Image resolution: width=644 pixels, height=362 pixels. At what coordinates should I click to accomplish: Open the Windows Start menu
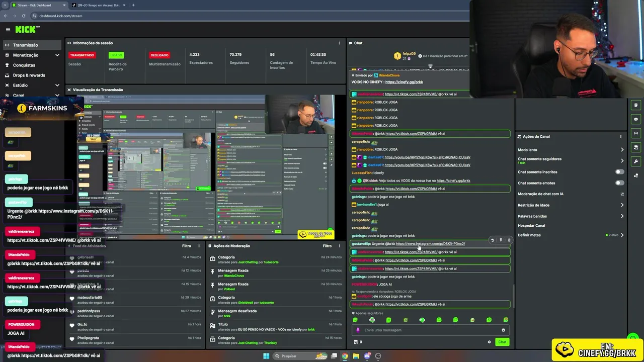[266, 356]
